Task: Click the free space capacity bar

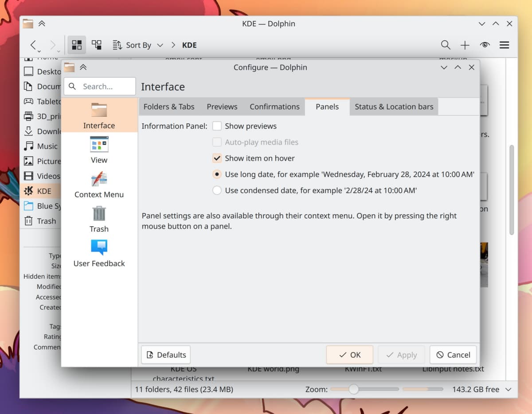Action: tap(422, 390)
